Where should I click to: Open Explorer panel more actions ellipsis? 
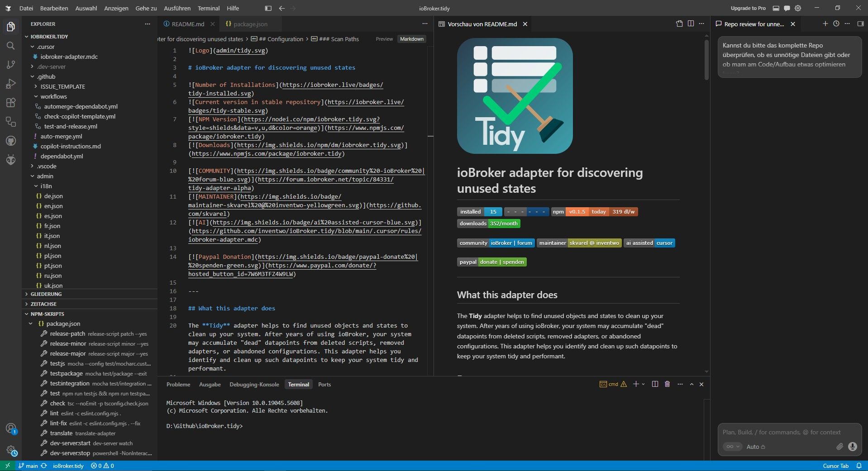[148, 24]
